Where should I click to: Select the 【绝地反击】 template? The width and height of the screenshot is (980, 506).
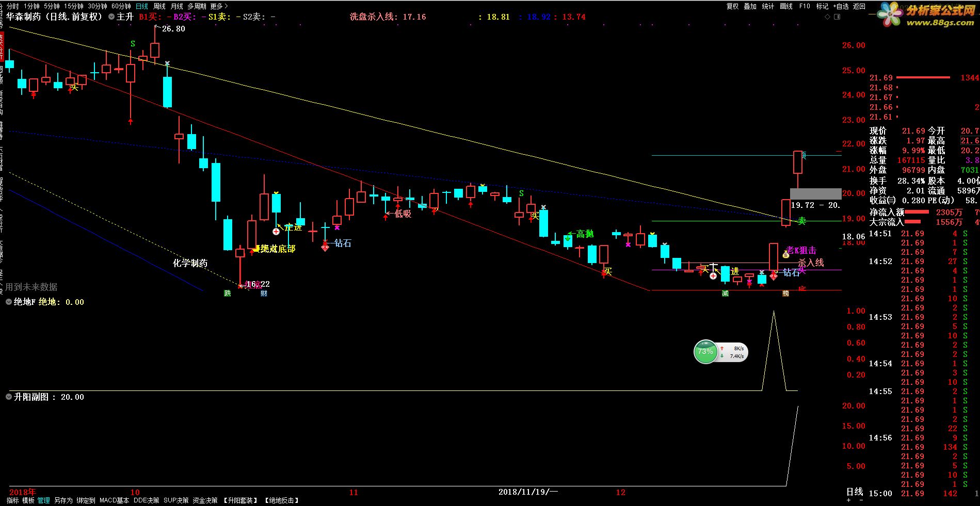[282, 500]
